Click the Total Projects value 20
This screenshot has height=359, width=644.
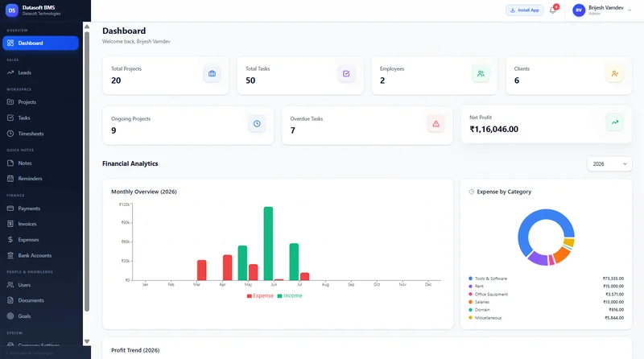116,80
